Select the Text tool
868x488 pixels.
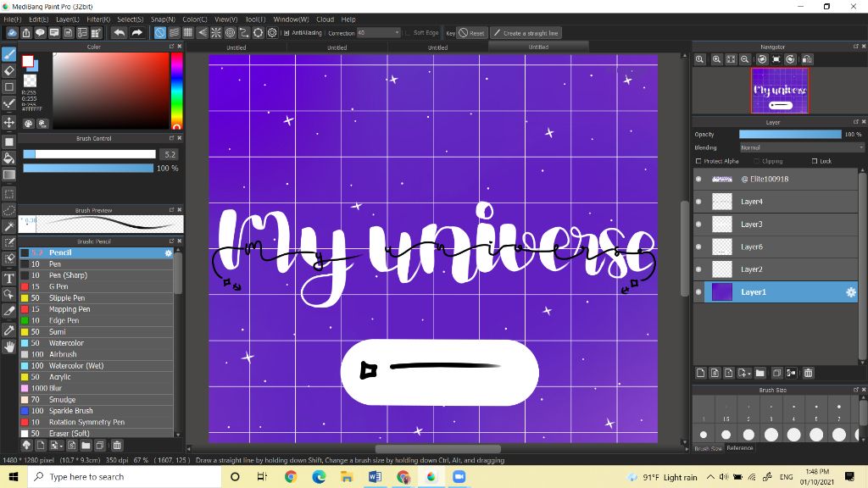(x=8, y=278)
